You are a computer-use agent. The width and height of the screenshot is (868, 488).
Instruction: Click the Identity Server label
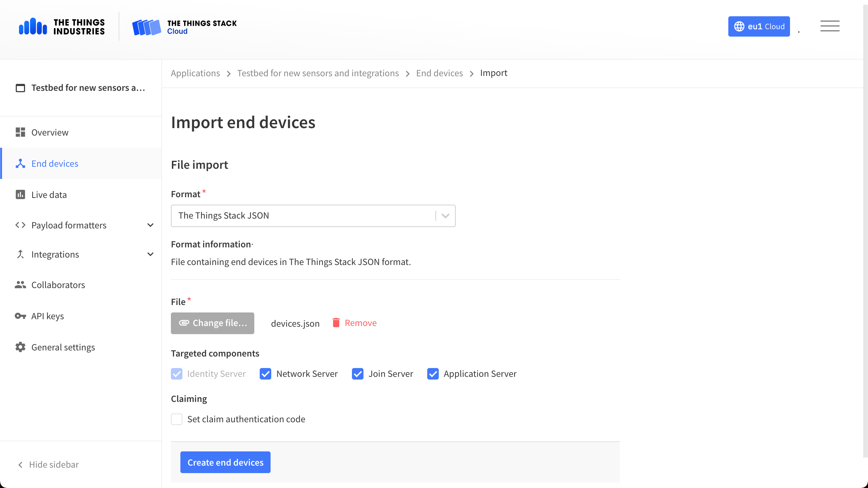216,374
